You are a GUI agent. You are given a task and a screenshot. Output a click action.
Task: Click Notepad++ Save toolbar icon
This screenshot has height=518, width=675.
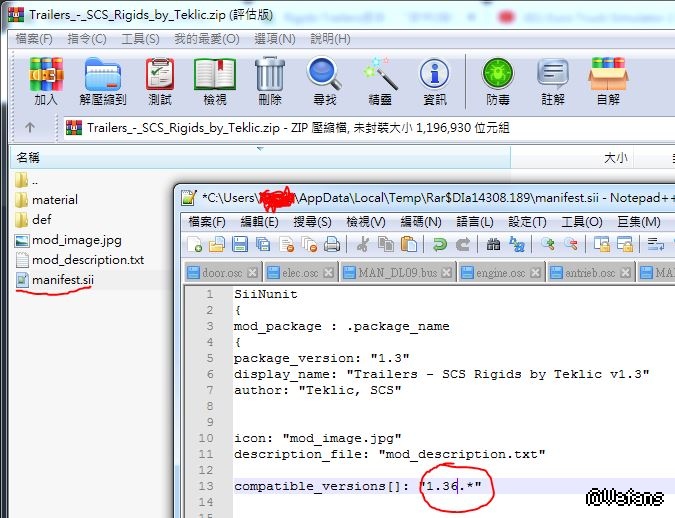click(x=240, y=245)
